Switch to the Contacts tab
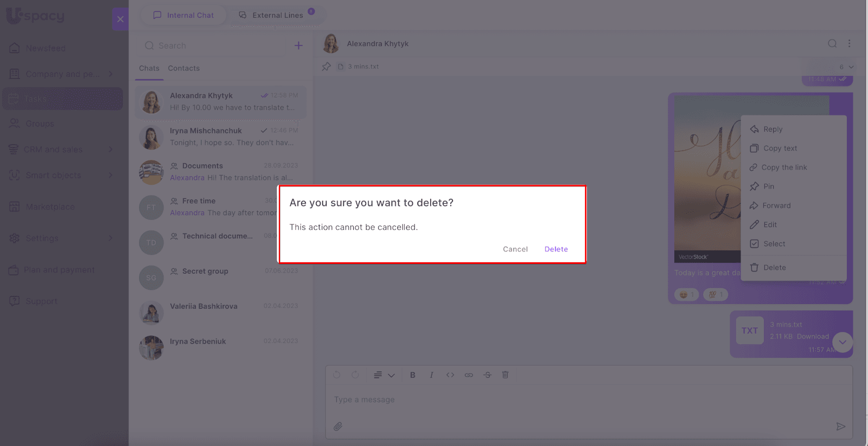This screenshot has width=868, height=446. tap(183, 68)
